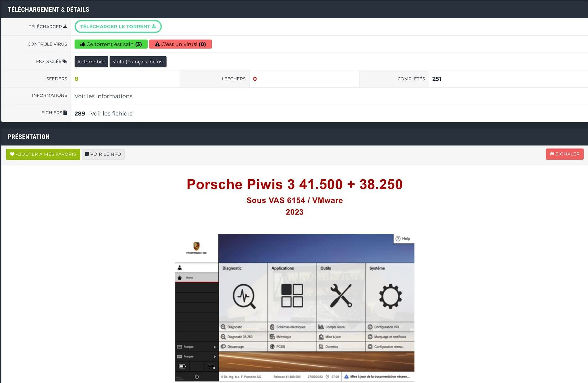Click the Home sidebar item icon
Image resolution: width=588 pixels, height=383 pixels.
click(179, 278)
